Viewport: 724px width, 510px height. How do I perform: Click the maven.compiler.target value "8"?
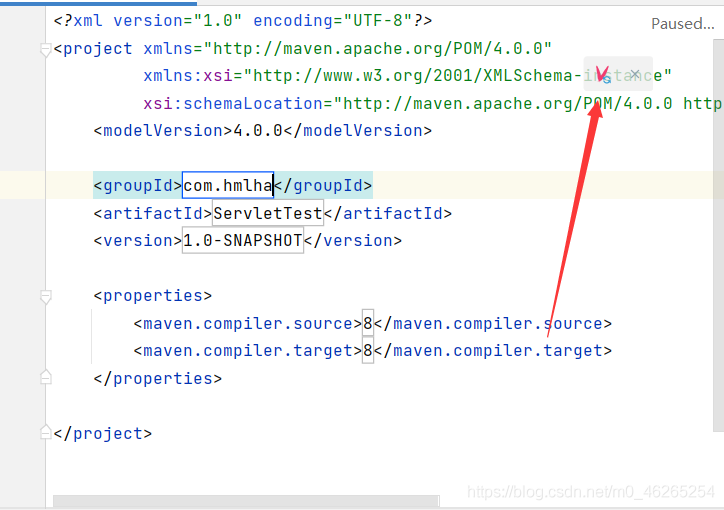click(368, 351)
